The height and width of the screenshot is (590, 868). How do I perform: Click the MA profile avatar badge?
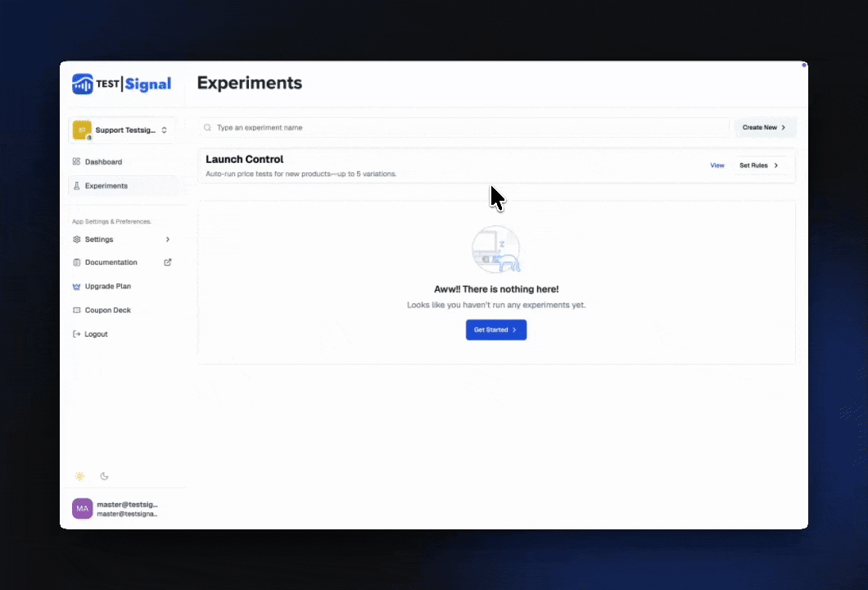[x=82, y=508]
